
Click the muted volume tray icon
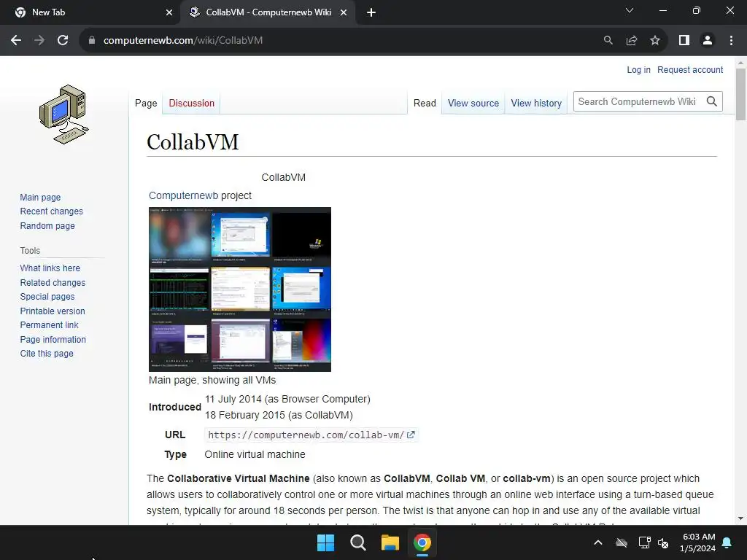663,542
